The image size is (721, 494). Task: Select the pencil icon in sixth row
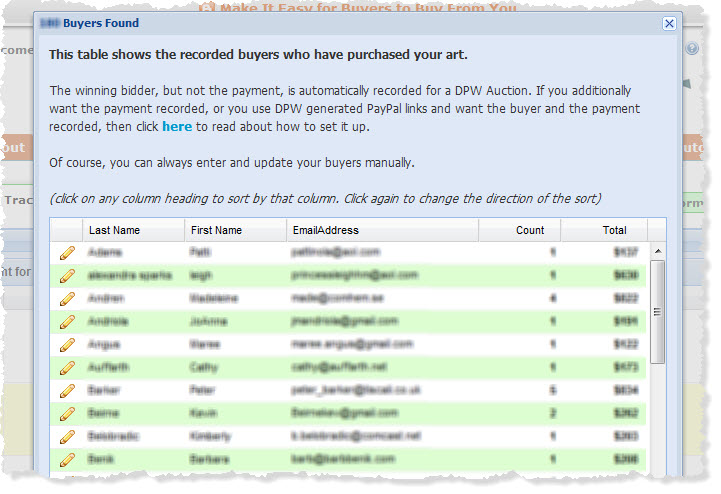[67, 368]
